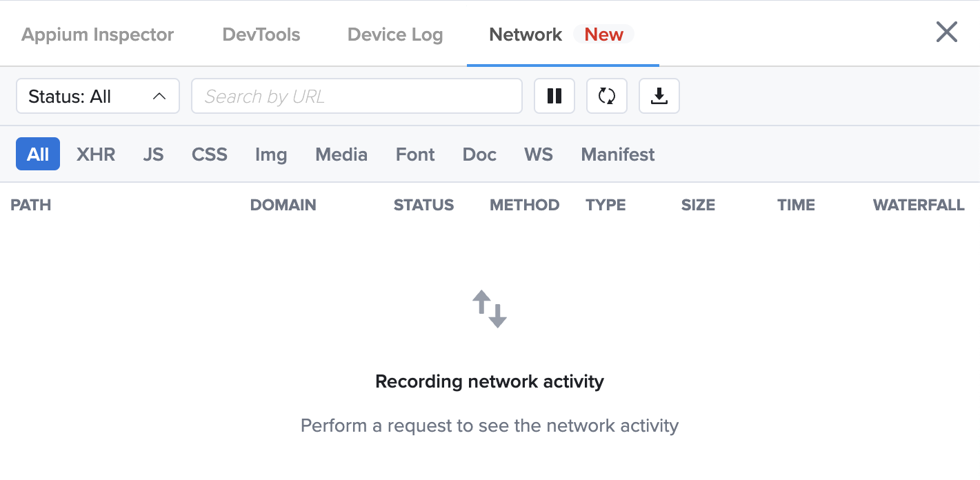The width and height of the screenshot is (980, 480).
Task: Show only JS requests
Action: pos(153,154)
